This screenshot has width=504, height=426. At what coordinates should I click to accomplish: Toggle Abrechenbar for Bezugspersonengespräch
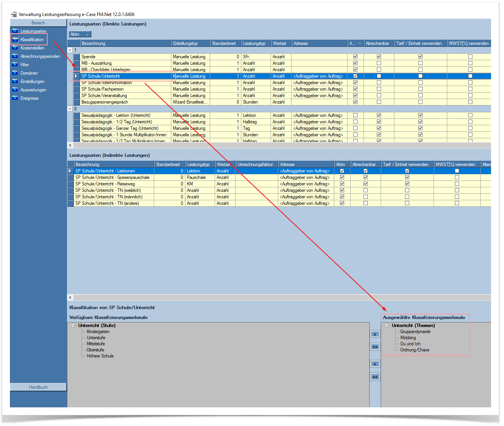point(379,102)
